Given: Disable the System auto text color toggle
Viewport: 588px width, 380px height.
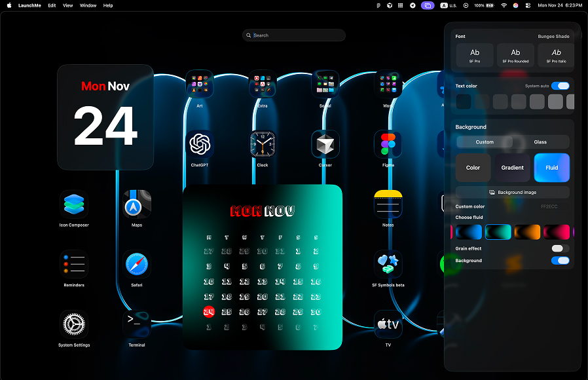Looking at the screenshot, I should click(561, 86).
